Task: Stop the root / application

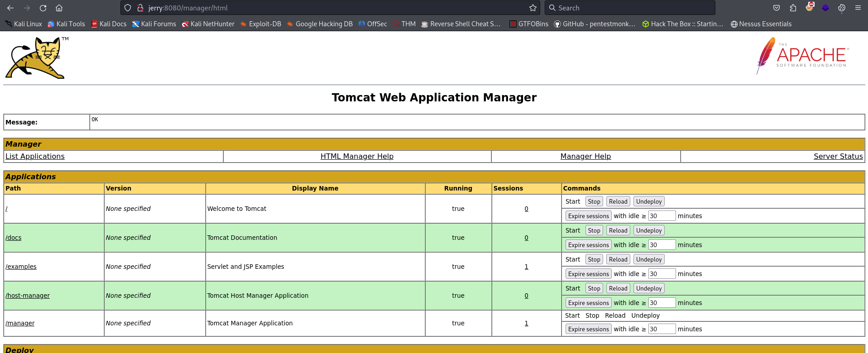Action: (594, 201)
